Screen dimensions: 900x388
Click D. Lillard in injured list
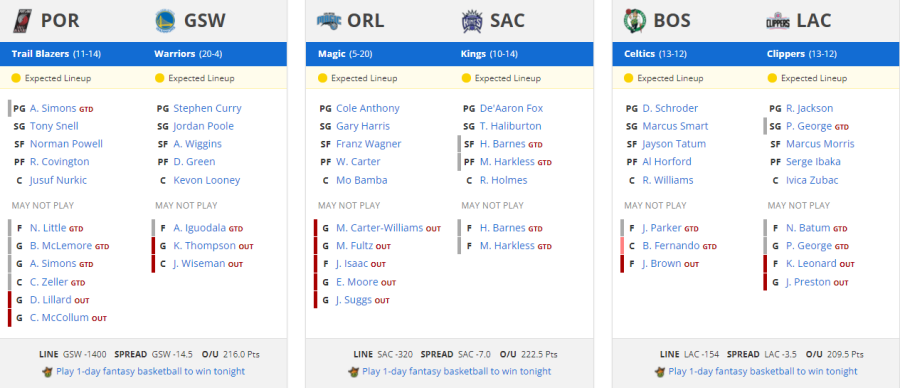click(x=51, y=300)
